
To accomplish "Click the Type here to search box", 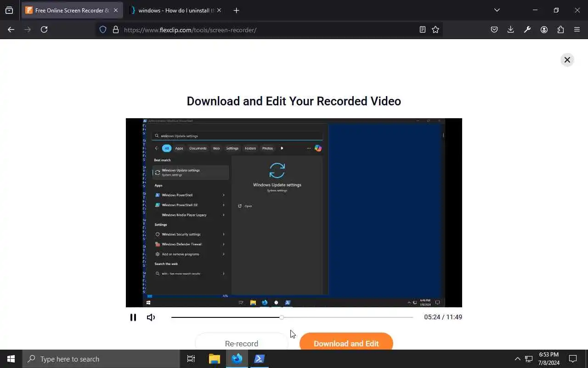I will pos(101,359).
